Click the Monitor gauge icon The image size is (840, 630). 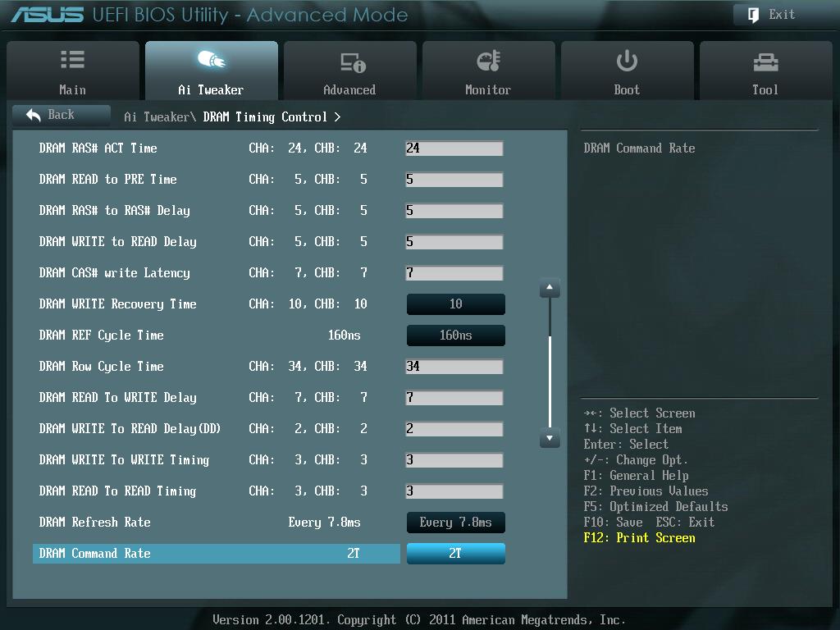[x=488, y=61]
